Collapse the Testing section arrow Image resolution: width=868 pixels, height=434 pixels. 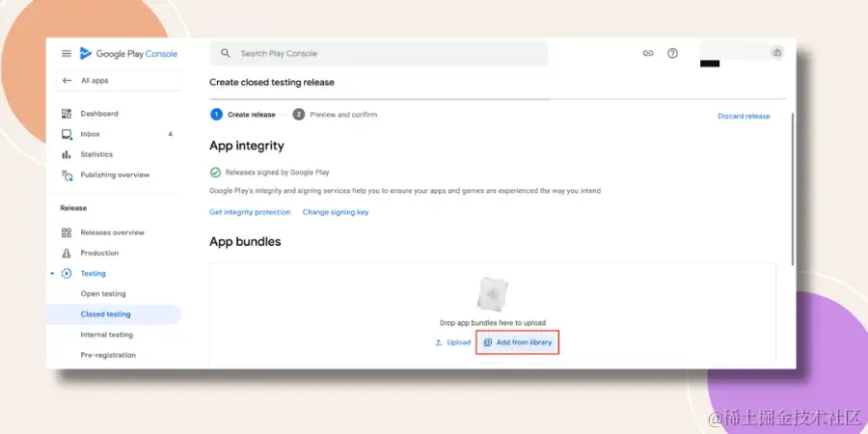(52, 274)
